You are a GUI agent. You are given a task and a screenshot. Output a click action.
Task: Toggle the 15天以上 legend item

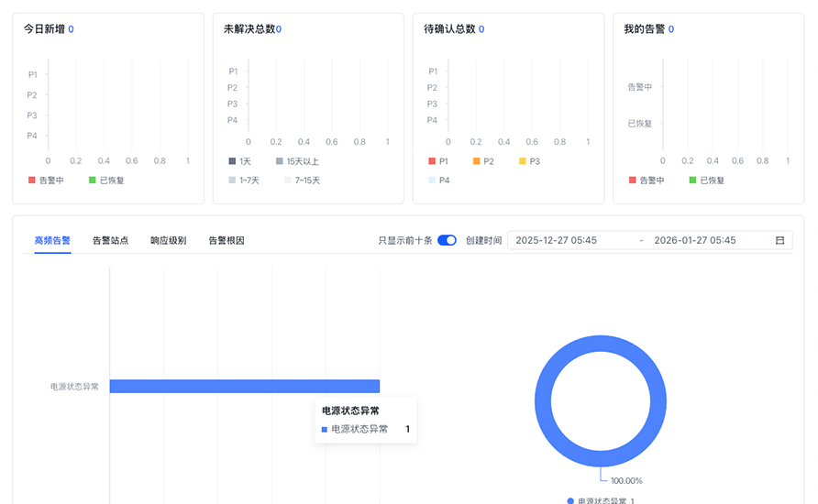pos(297,161)
